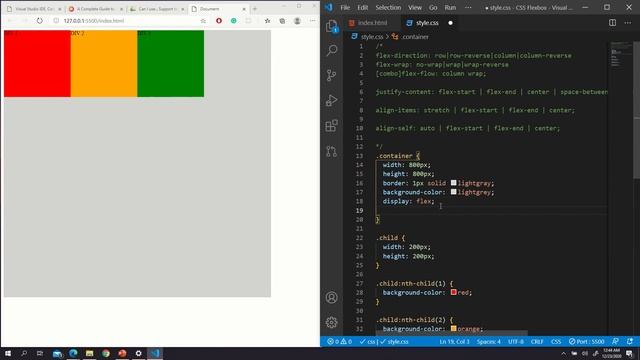Click the display: flex; code line

(409, 201)
